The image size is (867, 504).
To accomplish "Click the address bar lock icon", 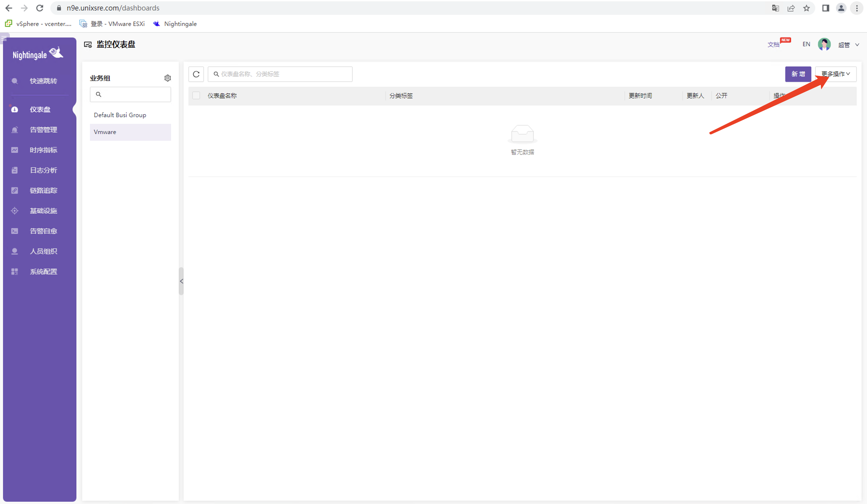I will 59,8.
